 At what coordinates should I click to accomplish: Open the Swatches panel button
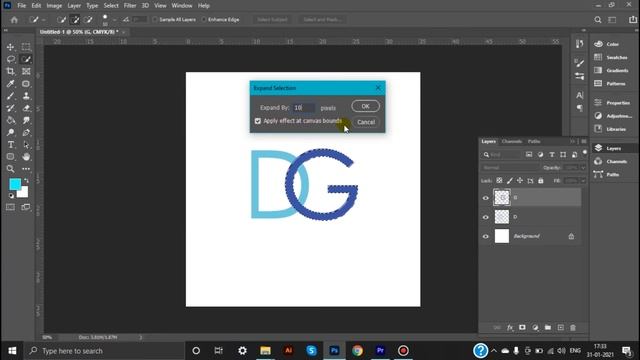(x=611, y=57)
